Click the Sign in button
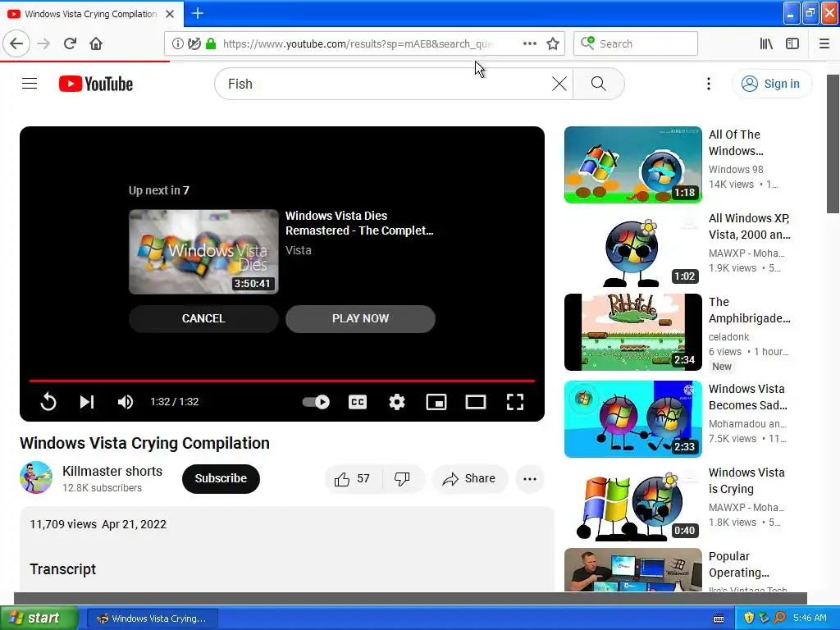 771,84
